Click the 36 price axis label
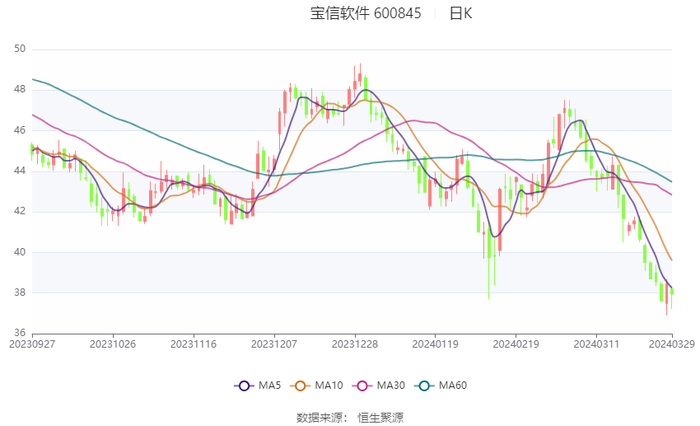Viewport: 700px width, 426px height. 20,333
